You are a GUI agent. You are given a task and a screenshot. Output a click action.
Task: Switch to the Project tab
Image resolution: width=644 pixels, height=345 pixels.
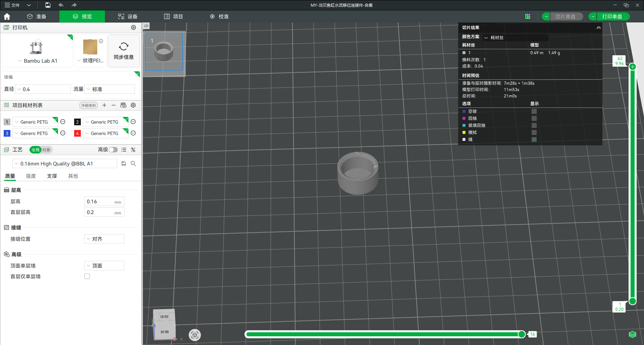click(173, 16)
